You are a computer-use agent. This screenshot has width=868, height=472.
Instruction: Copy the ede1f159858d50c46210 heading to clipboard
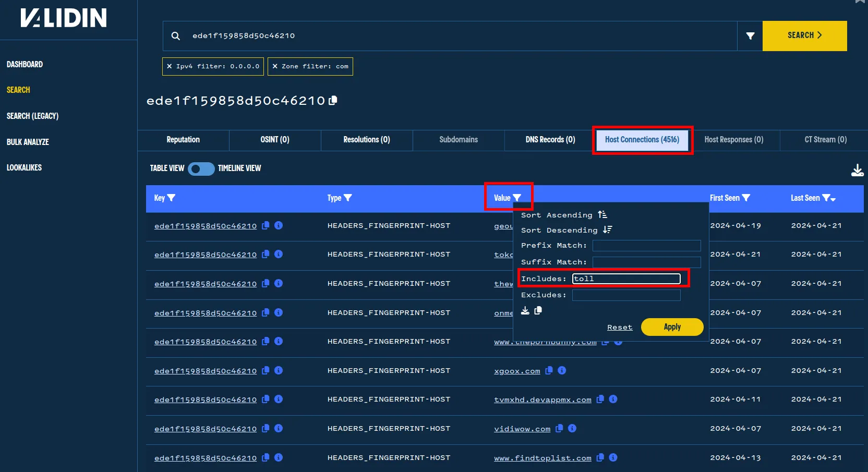click(333, 100)
